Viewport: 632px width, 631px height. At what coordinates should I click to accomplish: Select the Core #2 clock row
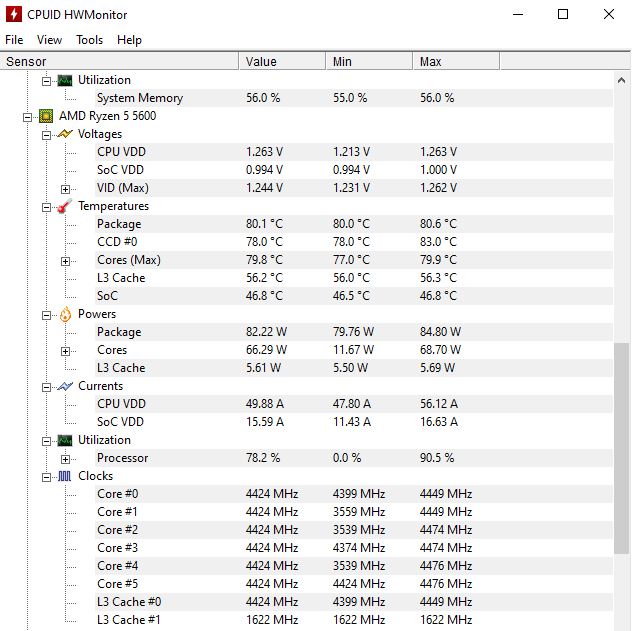[354, 530]
